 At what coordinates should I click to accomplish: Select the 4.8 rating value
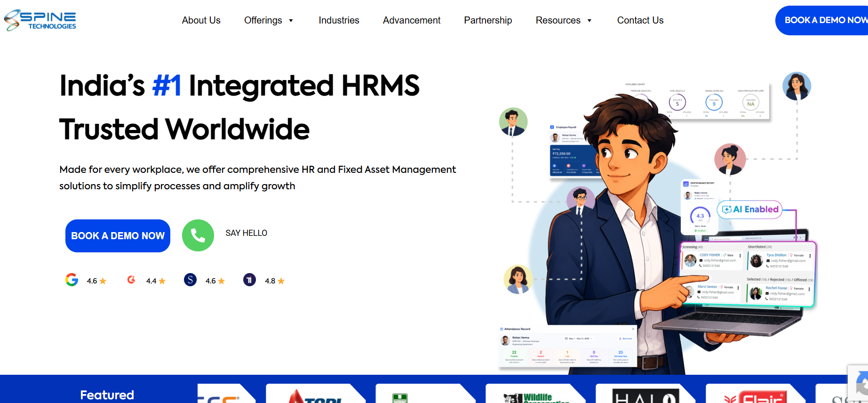click(x=270, y=281)
